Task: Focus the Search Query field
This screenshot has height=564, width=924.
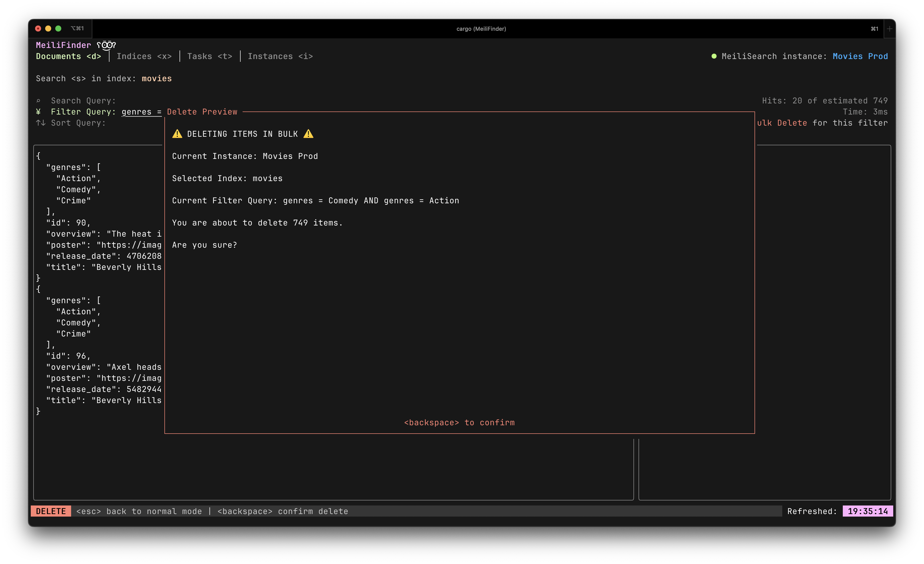Action: 83,101
